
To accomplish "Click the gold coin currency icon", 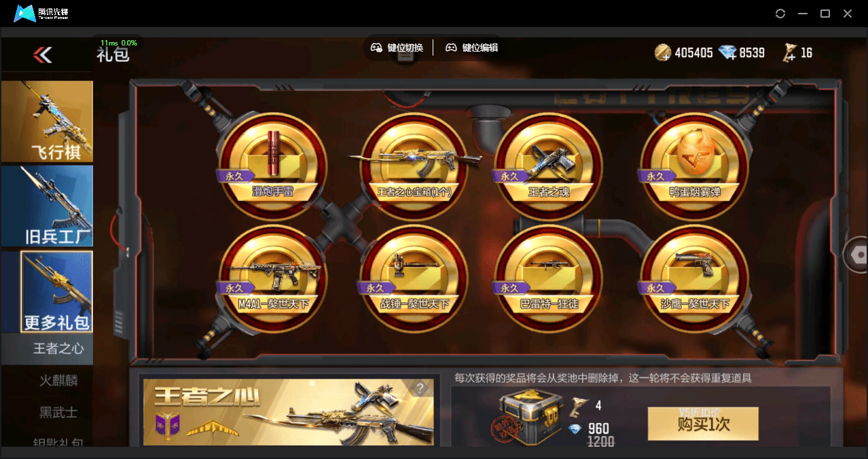I will [663, 53].
